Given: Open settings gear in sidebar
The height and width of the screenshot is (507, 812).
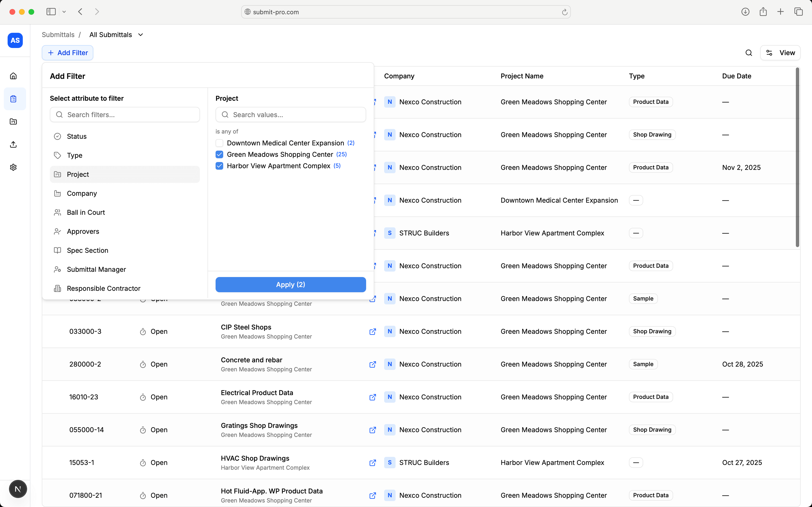Looking at the screenshot, I should [x=13, y=167].
